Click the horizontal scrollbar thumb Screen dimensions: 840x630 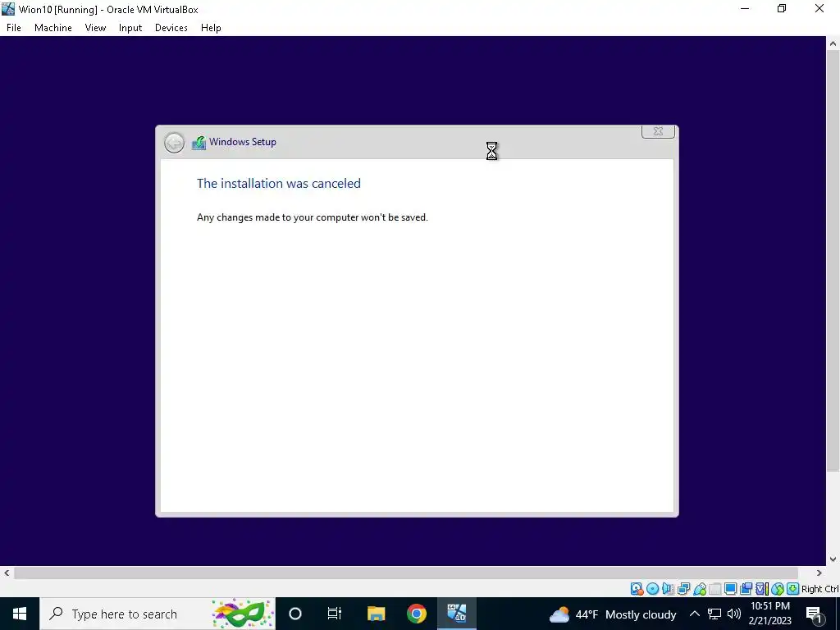click(x=406, y=573)
